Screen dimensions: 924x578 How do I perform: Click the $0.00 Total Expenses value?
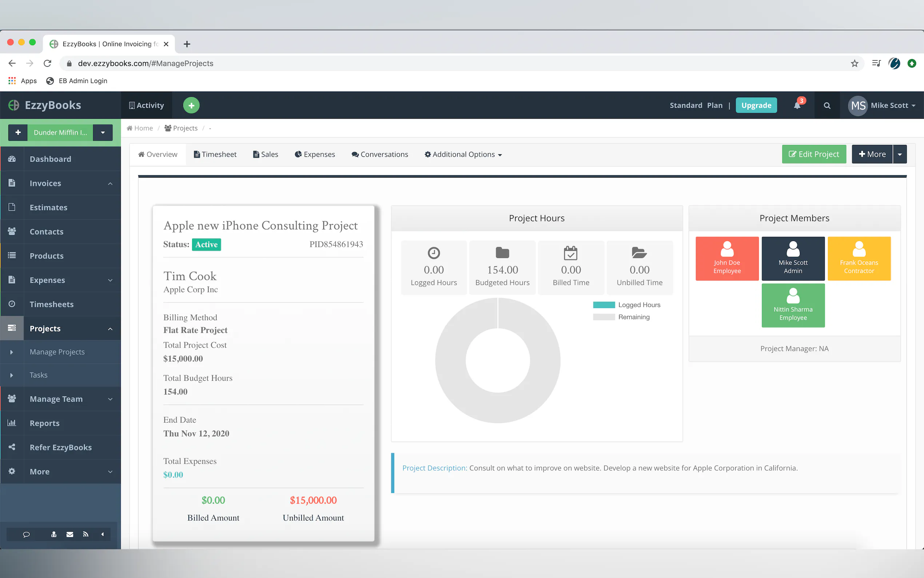pos(173,475)
